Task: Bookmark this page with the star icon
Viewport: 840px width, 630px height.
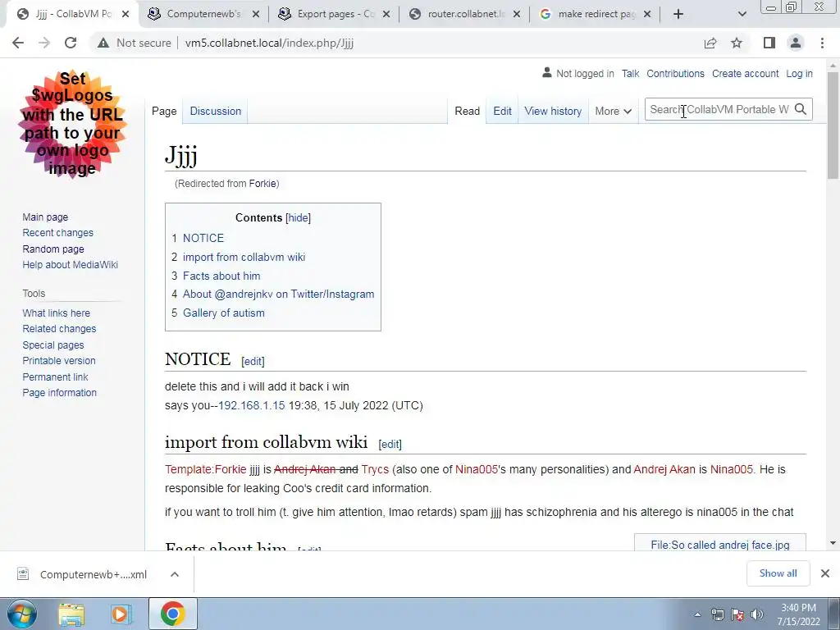Action: [737, 43]
